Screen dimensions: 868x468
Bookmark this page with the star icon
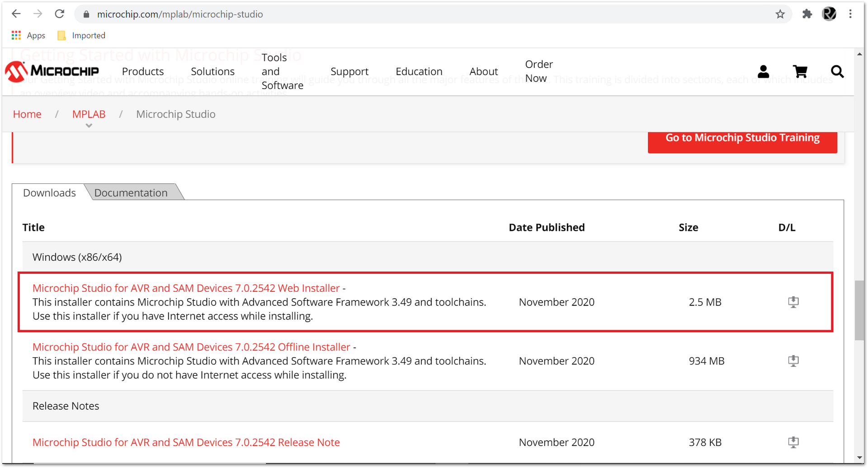(x=780, y=14)
